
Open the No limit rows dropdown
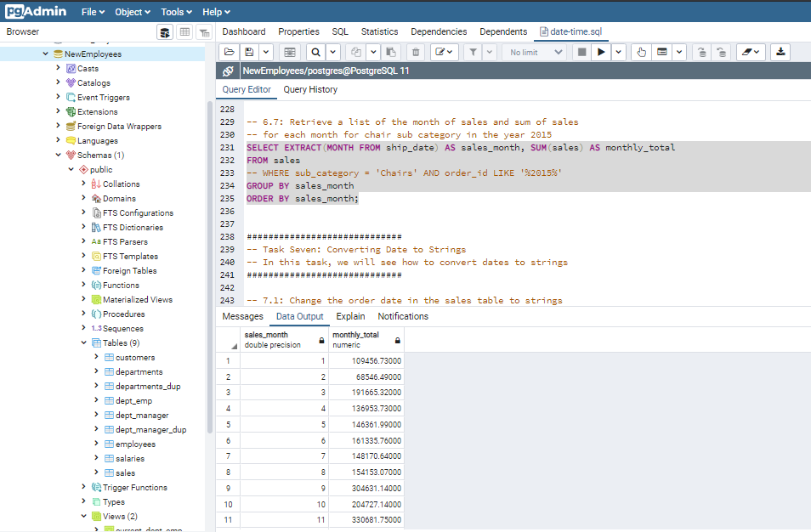pos(534,52)
